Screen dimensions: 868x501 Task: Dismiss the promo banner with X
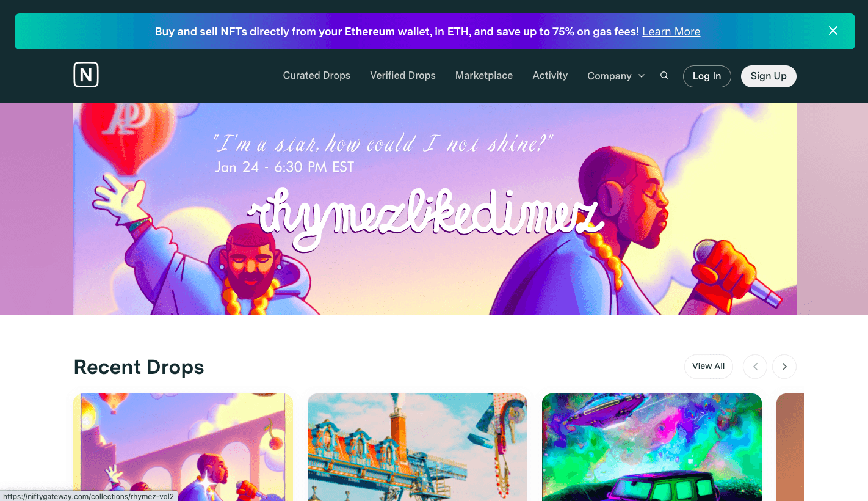click(833, 31)
